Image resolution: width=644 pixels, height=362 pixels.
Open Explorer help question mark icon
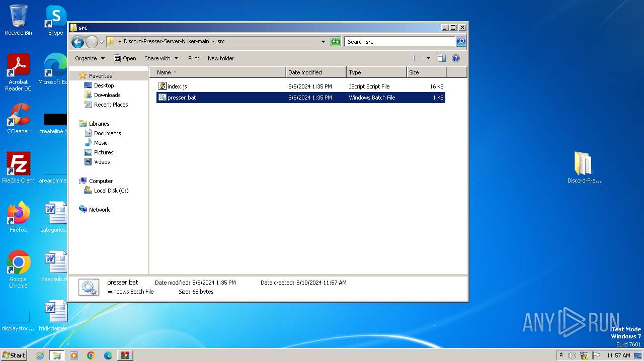[456, 58]
